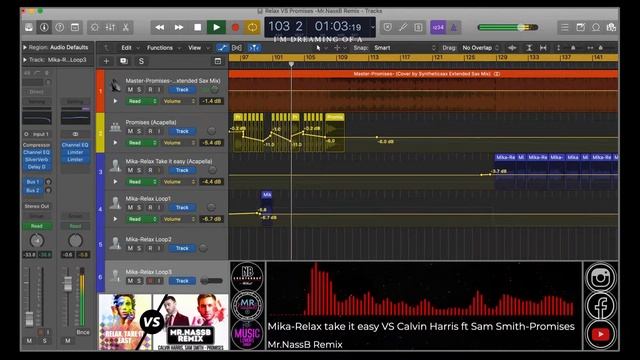Open the SilverVerb plugin slot
The image size is (640, 360).
click(37, 160)
